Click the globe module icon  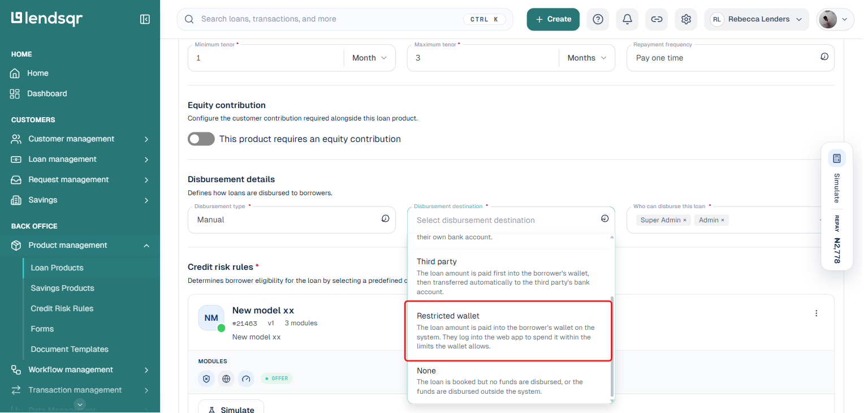(x=226, y=378)
